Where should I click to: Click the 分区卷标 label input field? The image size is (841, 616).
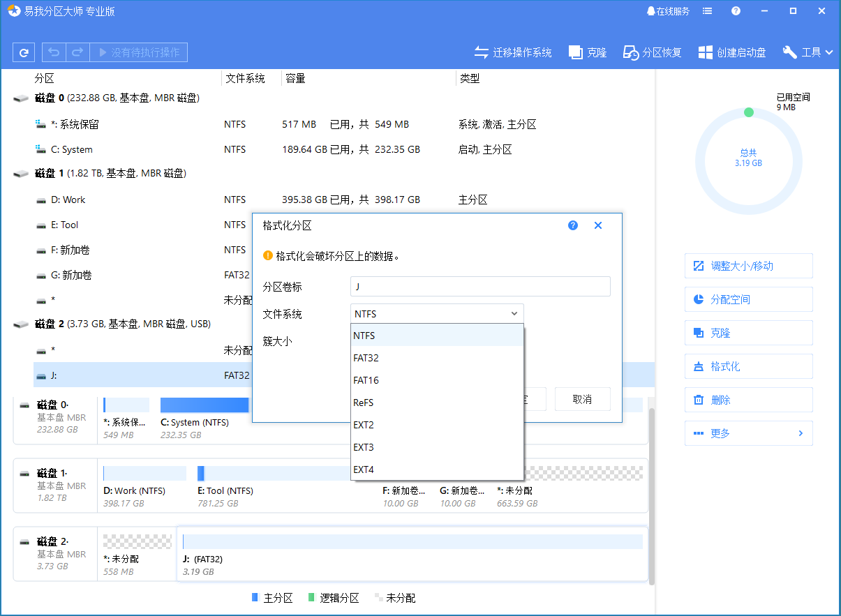pyautogui.click(x=479, y=286)
